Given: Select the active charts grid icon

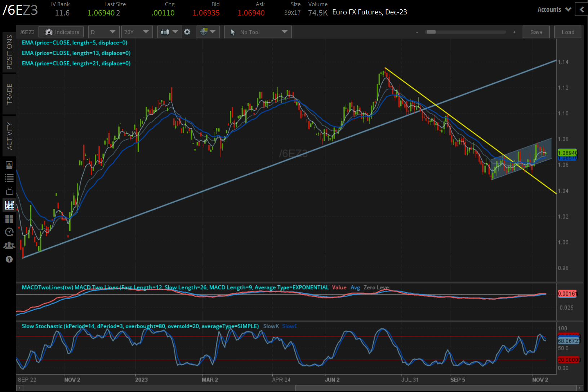Looking at the screenshot, I should [9, 205].
